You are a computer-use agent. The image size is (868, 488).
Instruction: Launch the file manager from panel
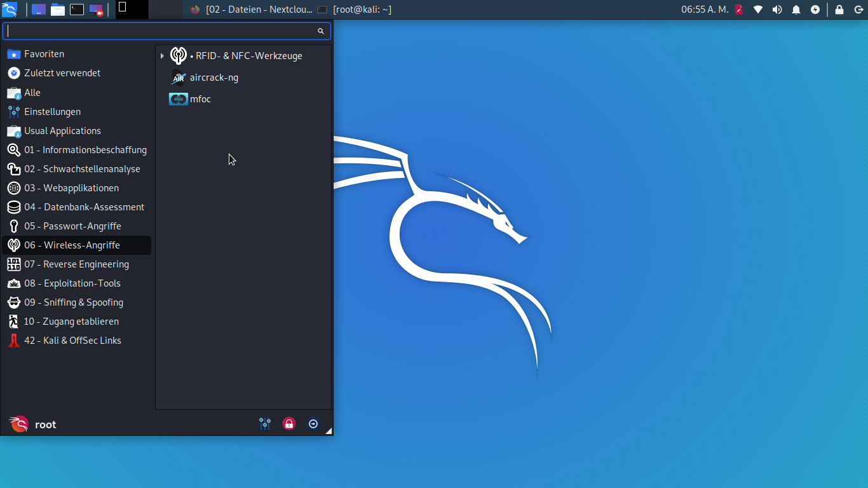(58, 10)
